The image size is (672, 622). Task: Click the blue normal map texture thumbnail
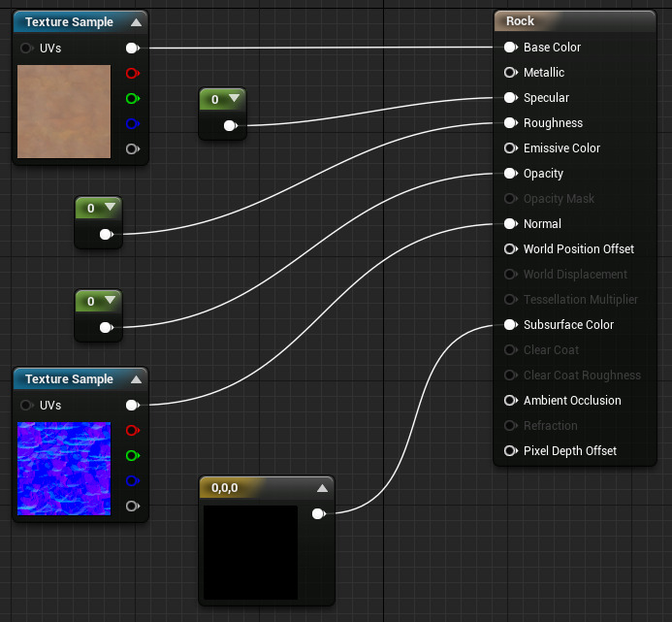(x=64, y=468)
